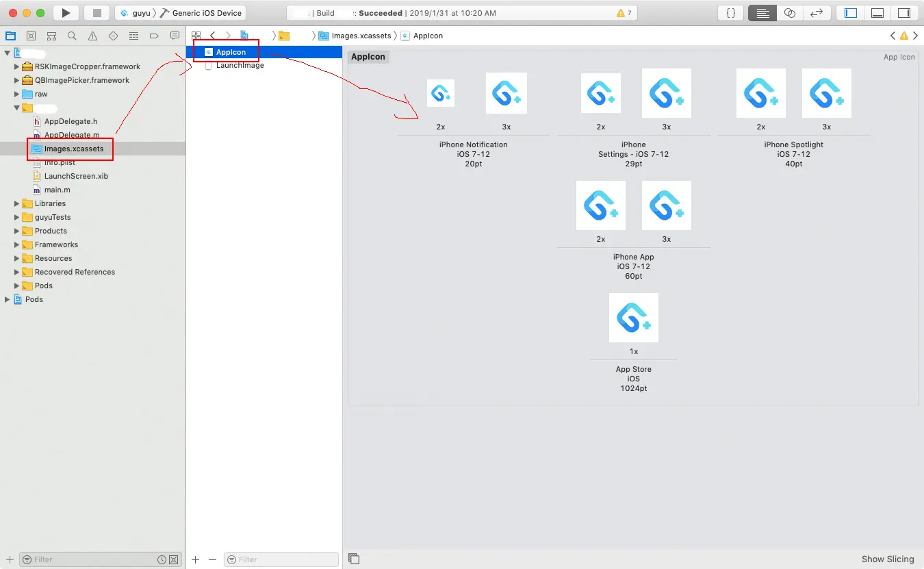Open AppDelegate.h in the navigator

[70, 121]
